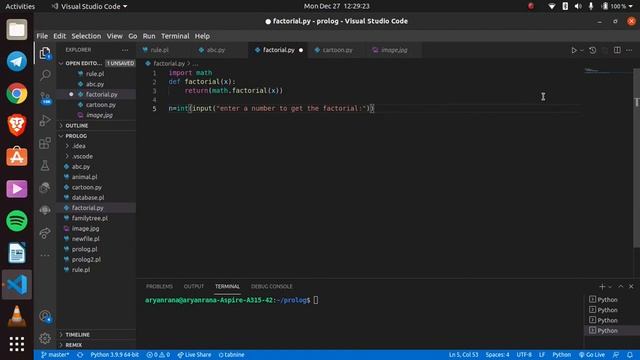
Task: Open VLC media player from dock
Action: pyautogui.click(x=17, y=316)
